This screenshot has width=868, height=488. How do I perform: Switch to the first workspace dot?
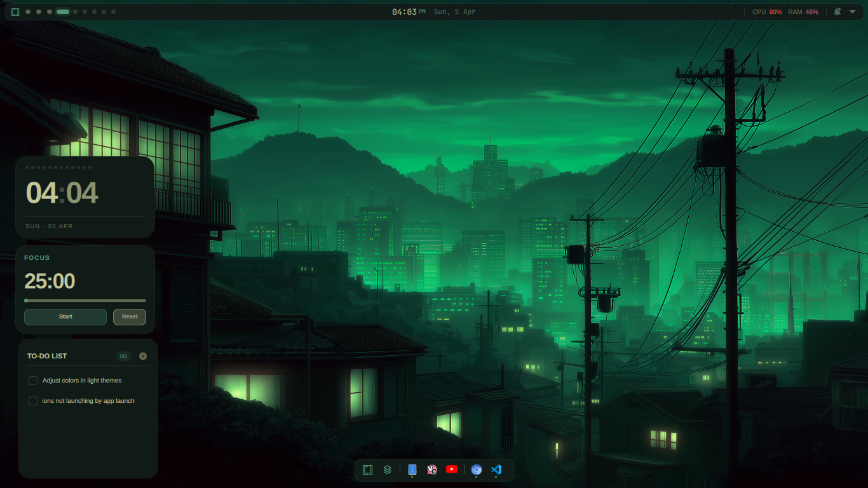pos(28,11)
